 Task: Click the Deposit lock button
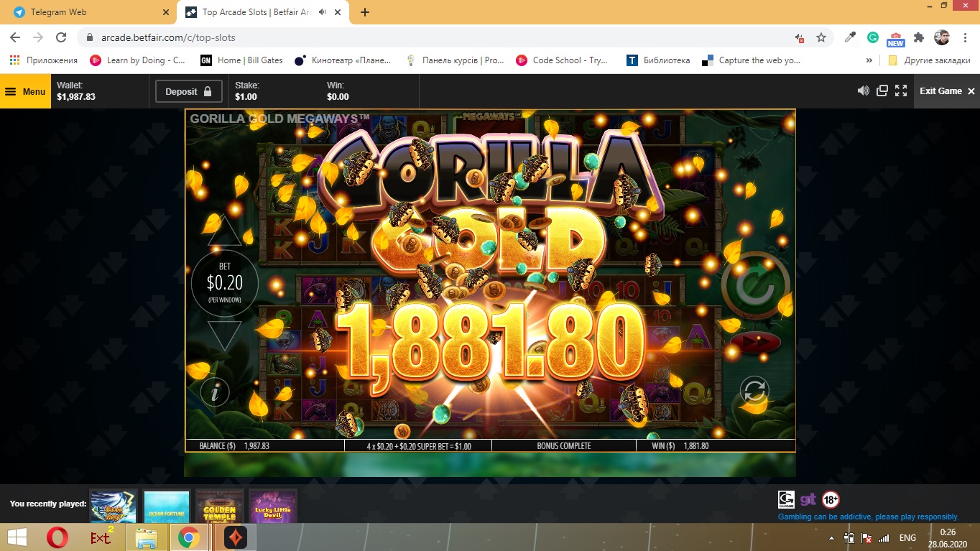(x=189, y=91)
